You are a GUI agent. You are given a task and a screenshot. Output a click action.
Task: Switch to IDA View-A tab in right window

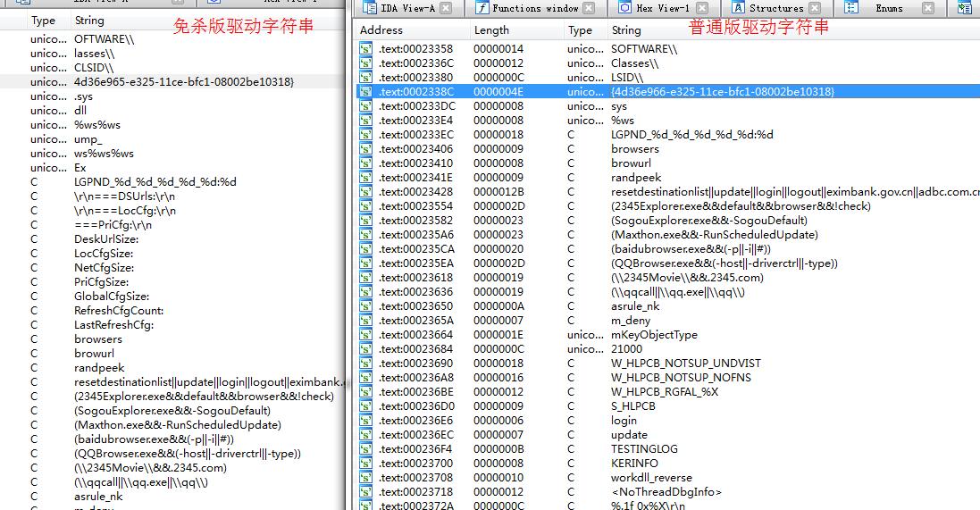(409, 8)
